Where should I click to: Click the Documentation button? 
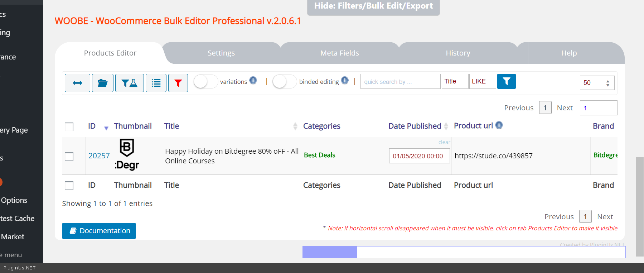[x=99, y=231]
